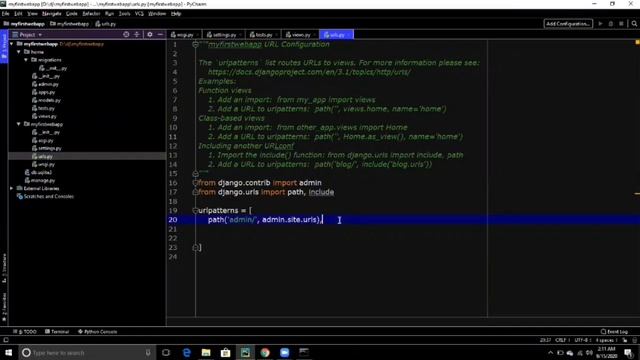This screenshot has height=360, width=640.
Task: Open the TODO tool window
Action: coord(24,331)
